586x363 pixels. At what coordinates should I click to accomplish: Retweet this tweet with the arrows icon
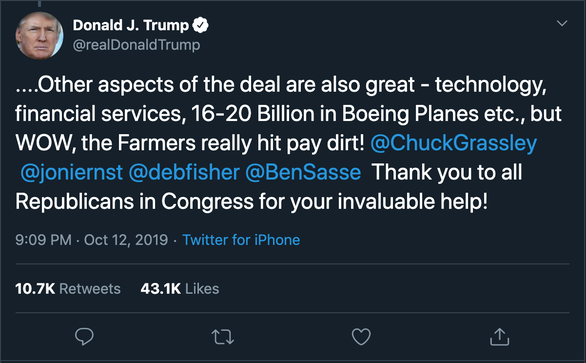point(223,336)
